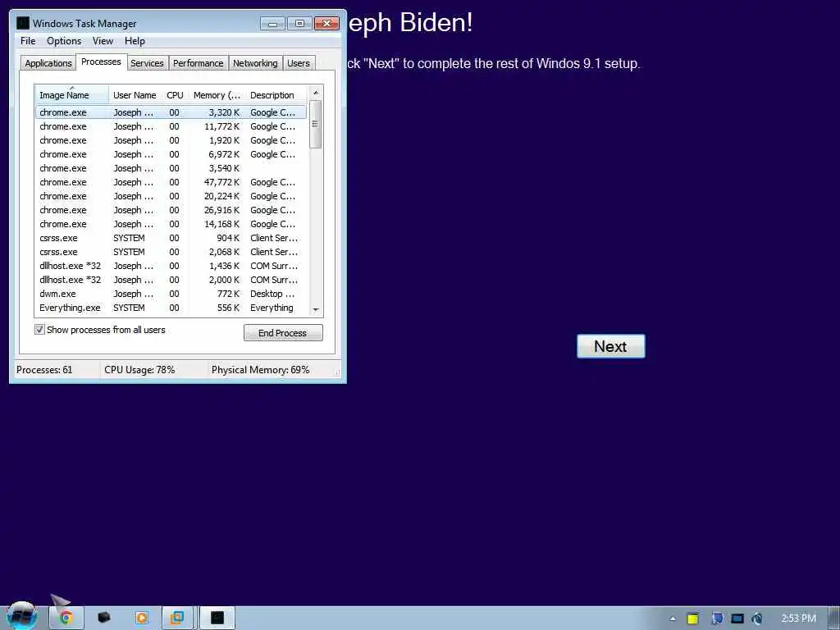This screenshot has width=840, height=630.
Task: Select dllhost.exe *32 using 2,000 K
Action: (171, 280)
